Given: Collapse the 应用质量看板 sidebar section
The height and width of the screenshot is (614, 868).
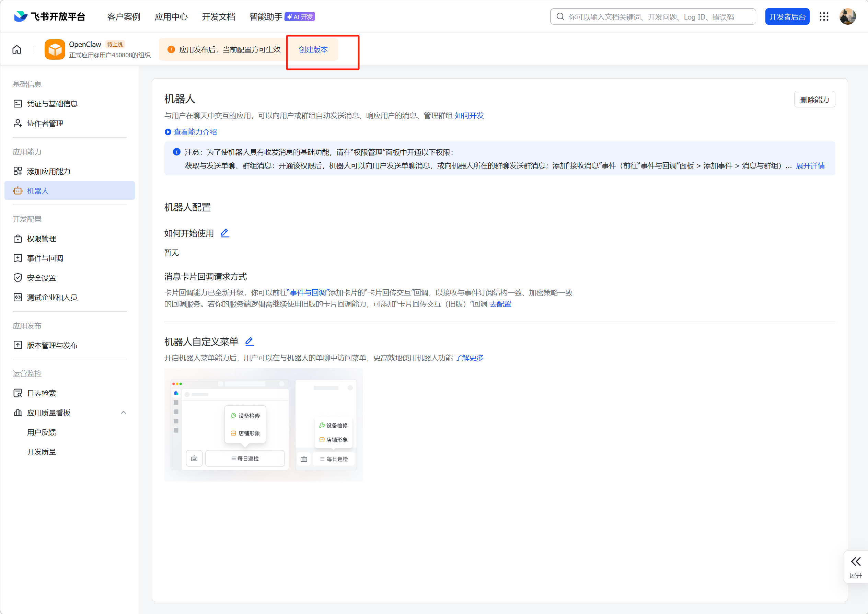Looking at the screenshot, I should (123, 413).
